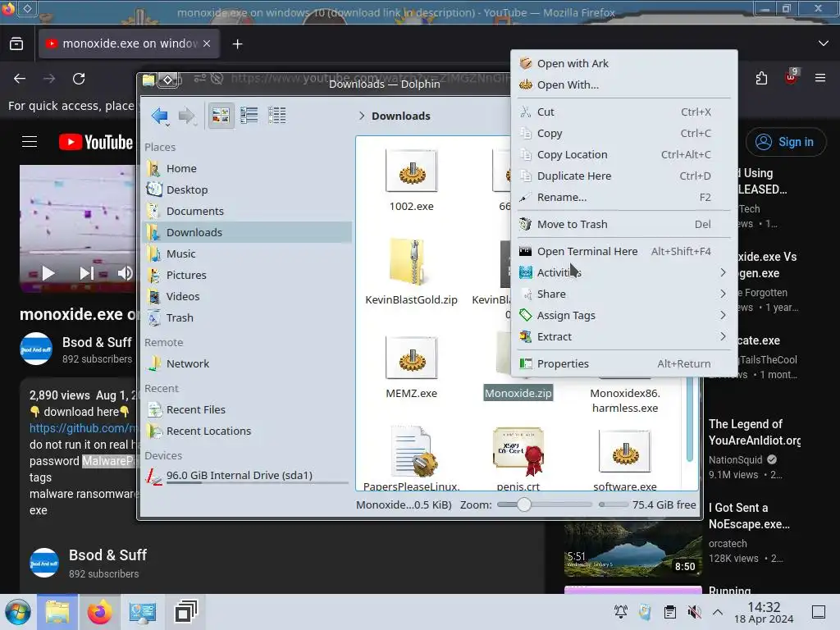Open the Bsod & Suff channel name
The image size is (840, 630).
coord(97,342)
